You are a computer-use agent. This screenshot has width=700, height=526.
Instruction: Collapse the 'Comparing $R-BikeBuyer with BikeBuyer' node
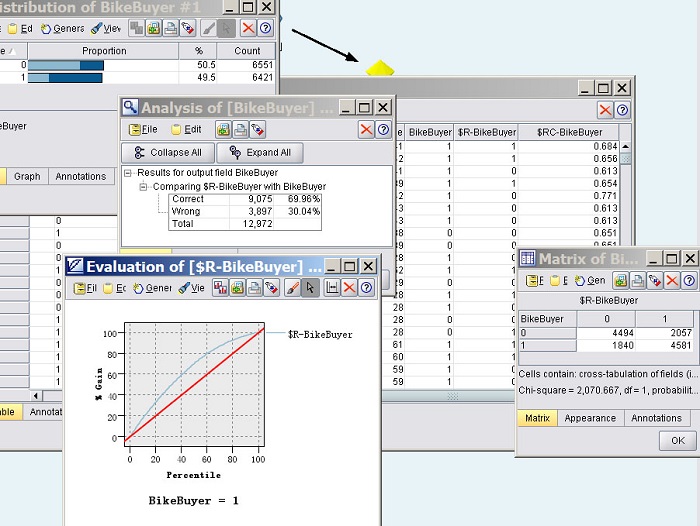pyautogui.click(x=143, y=187)
